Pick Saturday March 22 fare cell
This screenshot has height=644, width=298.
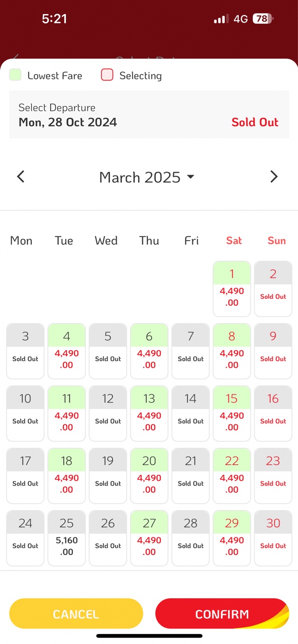232,476
